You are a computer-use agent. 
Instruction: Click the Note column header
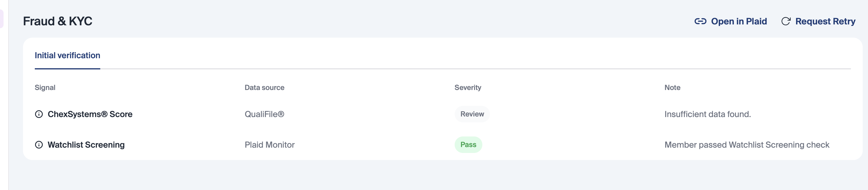672,88
